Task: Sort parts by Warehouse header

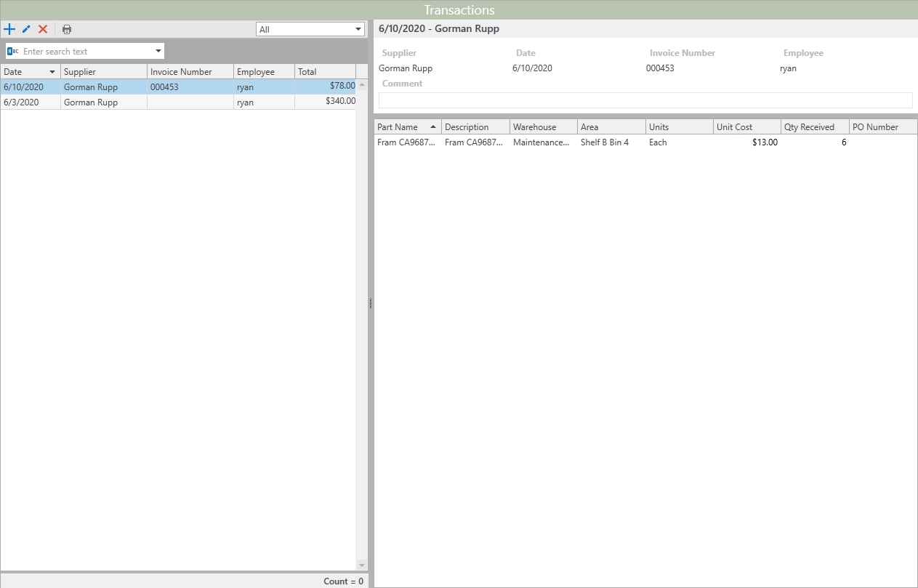Action: point(543,126)
